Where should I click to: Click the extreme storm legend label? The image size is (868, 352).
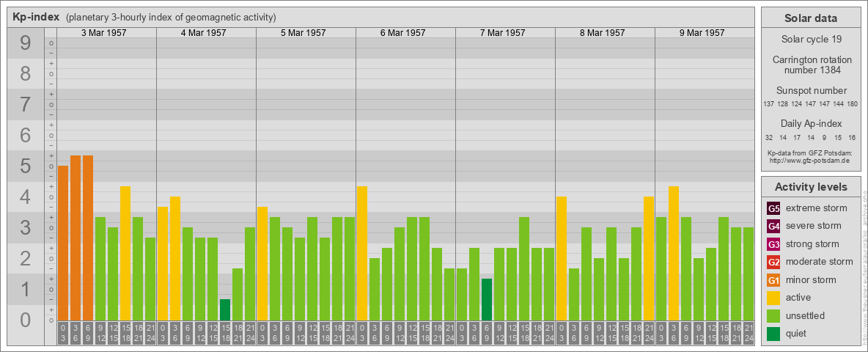tap(817, 208)
